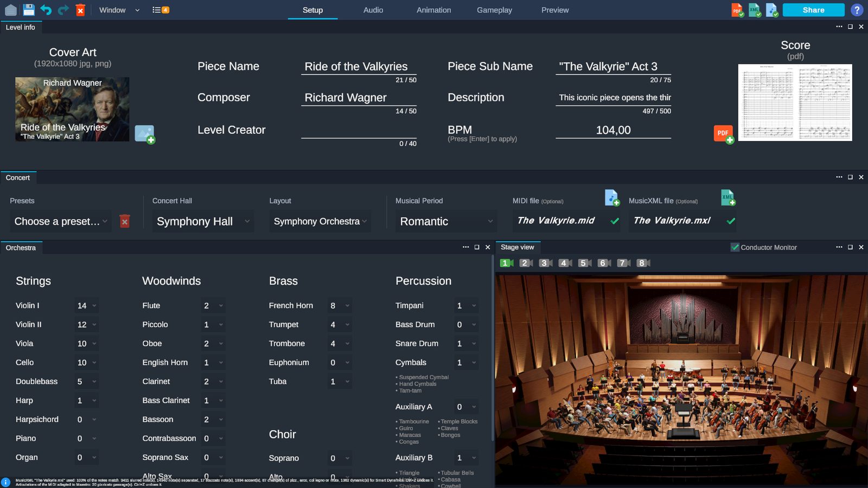868x488 pixels.
Task: Click the Score PDF thumbnail
Action: pyautogui.click(x=795, y=102)
